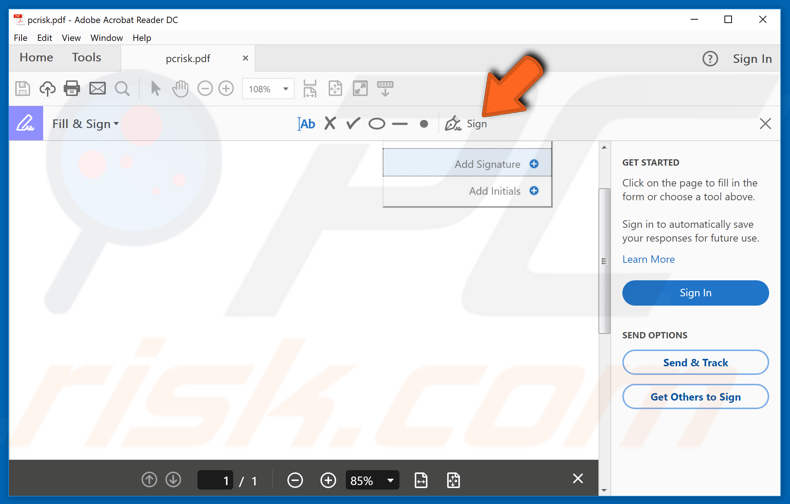Image resolution: width=790 pixels, height=504 pixels.
Task: Click the Save file icon
Action: (x=22, y=89)
